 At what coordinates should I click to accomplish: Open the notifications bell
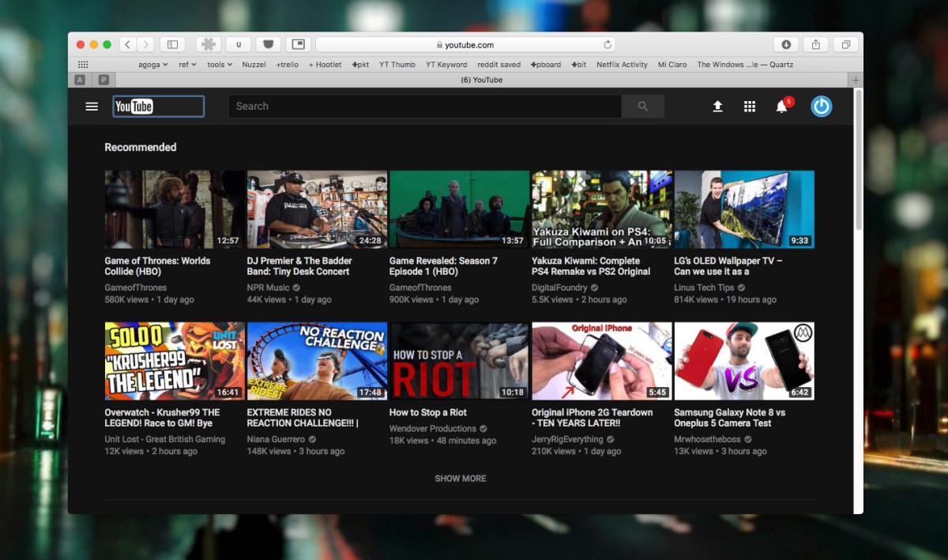[782, 107]
